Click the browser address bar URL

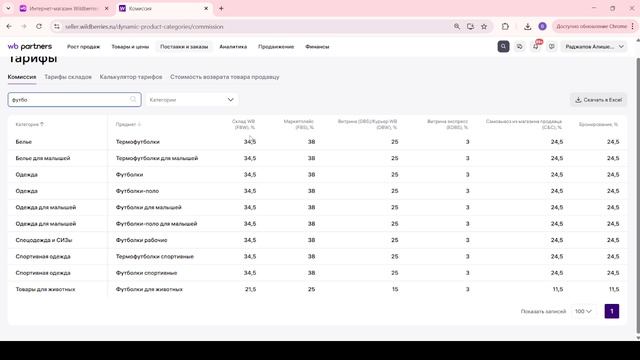click(144, 27)
